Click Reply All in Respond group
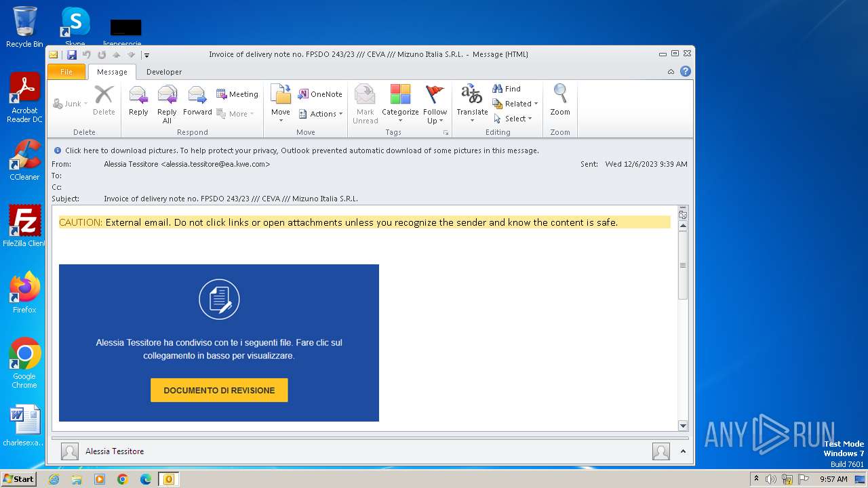Image resolution: width=868 pixels, height=488 pixels. coord(167,104)
